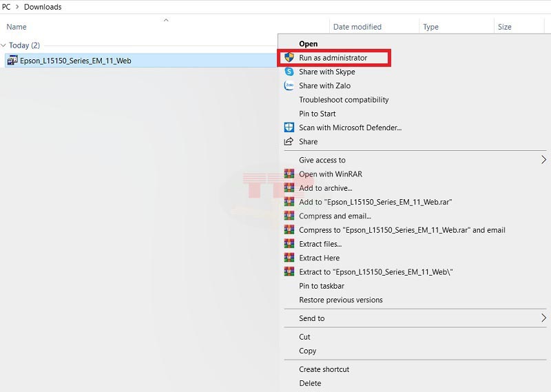The width and height of the screenshot is (551, 392).
Task: Choose Compress and email
Action: (335, 216)
